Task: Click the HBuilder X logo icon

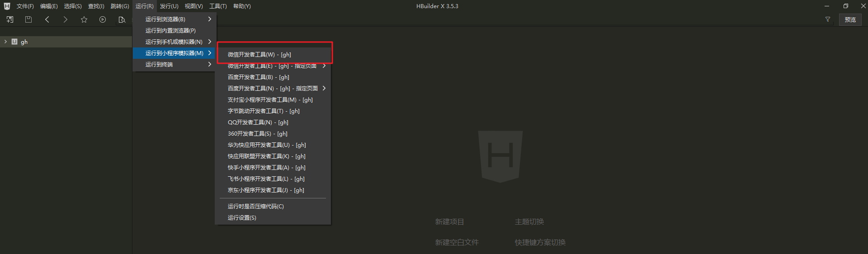Action: pos(7,6)
